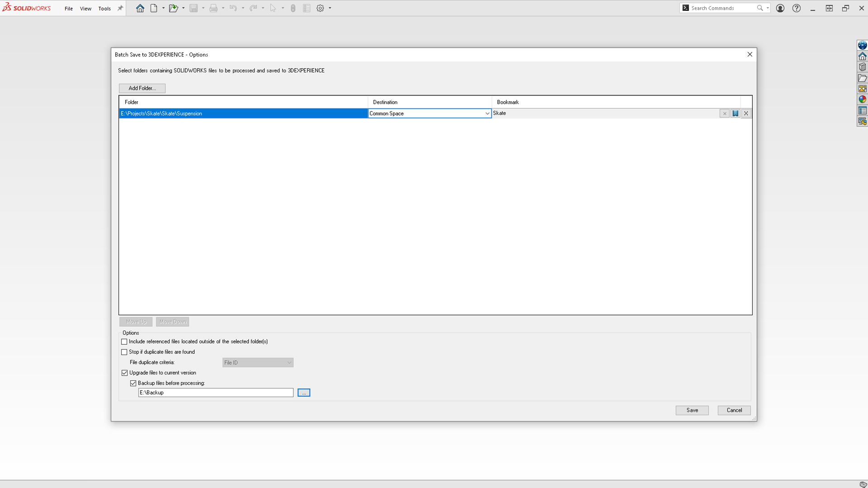Enable including referenced files outside selected folders
The image size is (868, 488).
pos(124,342)
